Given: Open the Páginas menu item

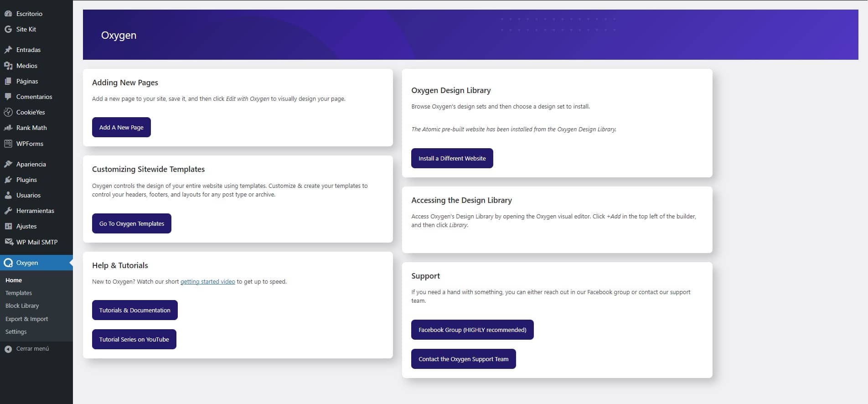Looking at the screenshot, I should click(36, 81).
